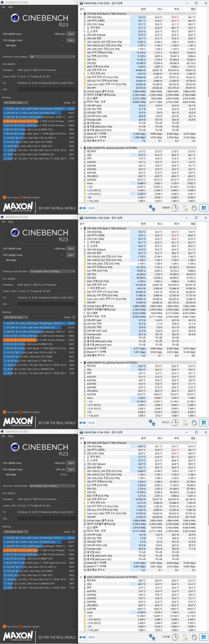Expand the 코어 온도 row showing 41.1 °C
Screen dimensions: 209x644
click(84, 28)
